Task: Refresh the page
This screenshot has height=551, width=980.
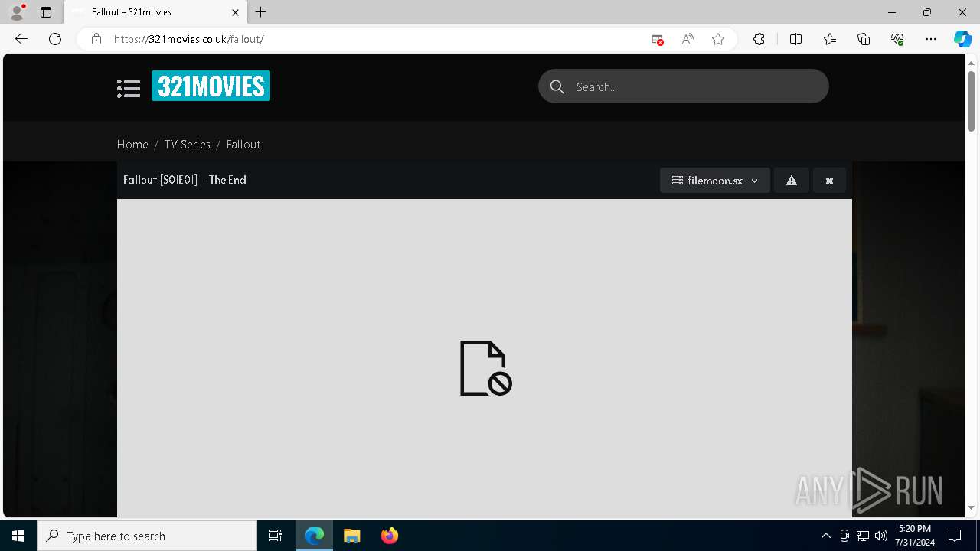Action: 55,39
